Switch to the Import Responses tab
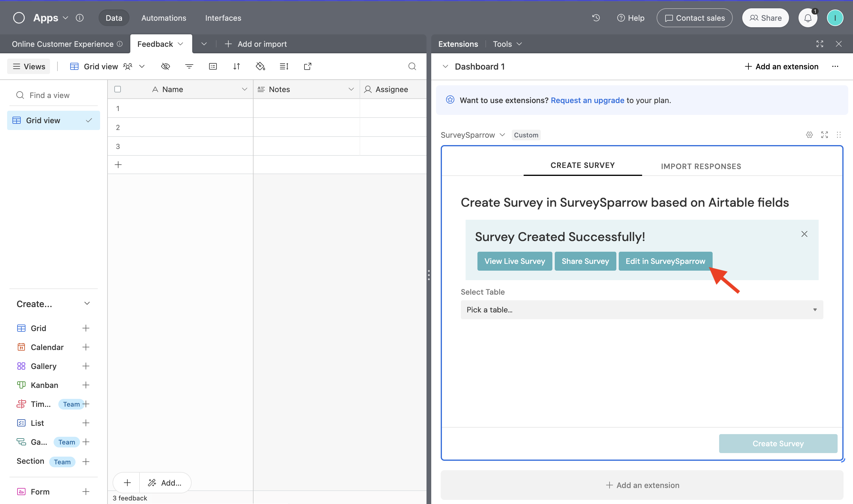853x504 pixels. point(701,166)
